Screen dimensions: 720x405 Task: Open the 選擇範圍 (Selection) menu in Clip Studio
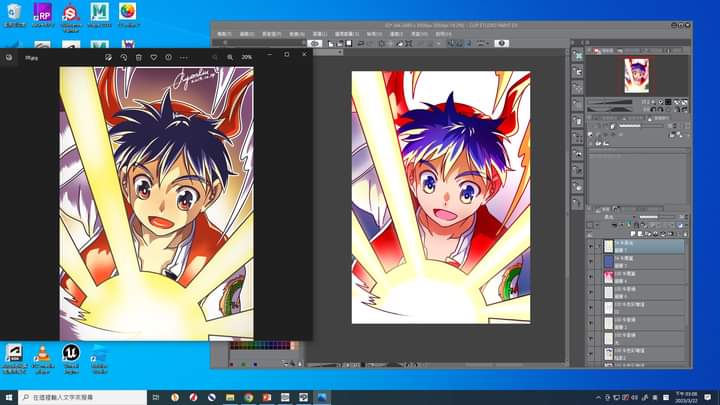pos(346,34)
